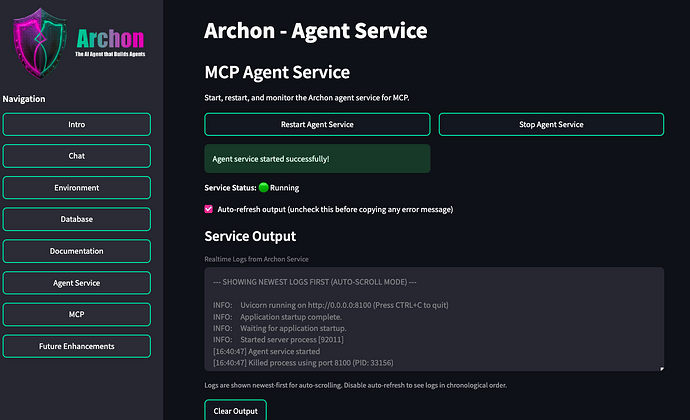Open the MCP navigation page

click(x=77, y=314)
